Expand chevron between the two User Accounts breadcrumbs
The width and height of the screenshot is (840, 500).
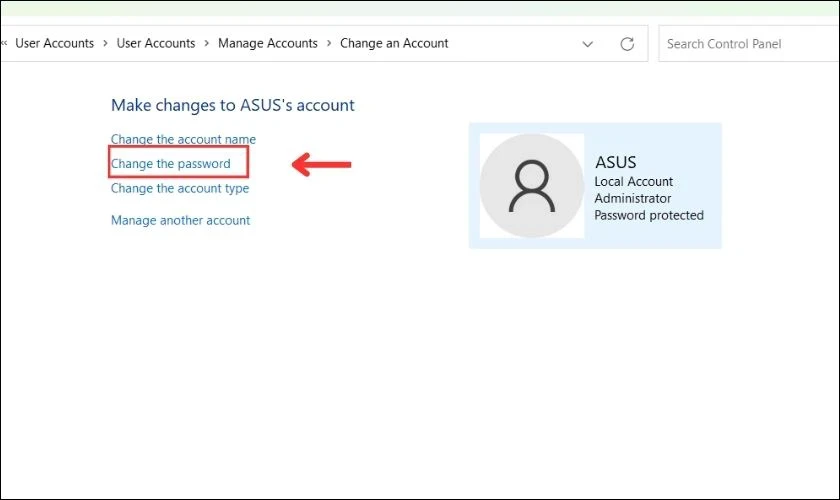[x=105, y=43]
